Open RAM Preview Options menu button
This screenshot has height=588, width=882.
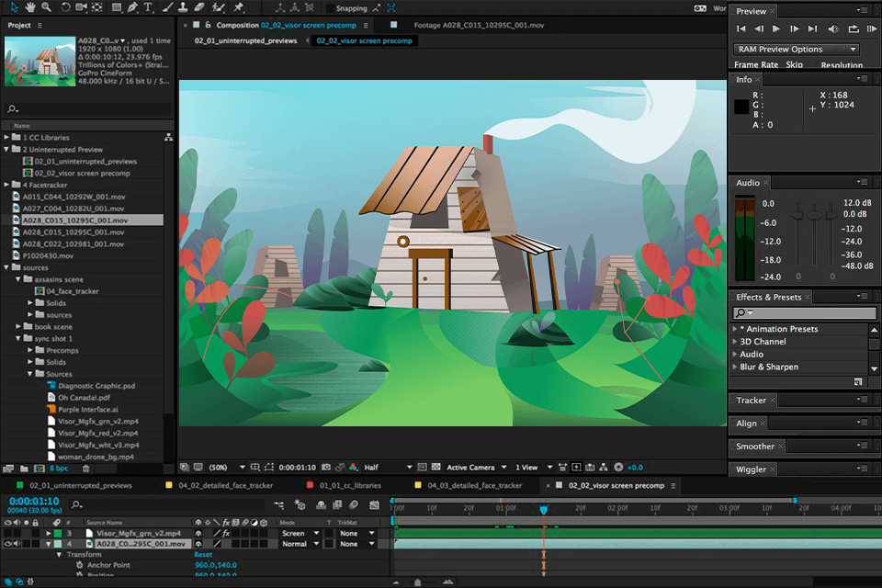pos(797,50)
